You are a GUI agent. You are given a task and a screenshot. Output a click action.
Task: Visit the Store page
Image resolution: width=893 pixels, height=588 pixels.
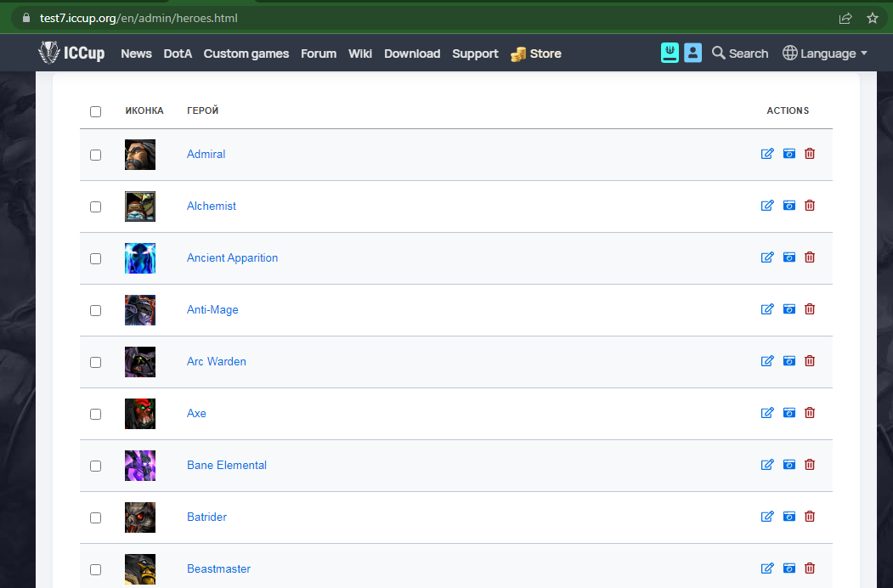click(x=536, y=54)
